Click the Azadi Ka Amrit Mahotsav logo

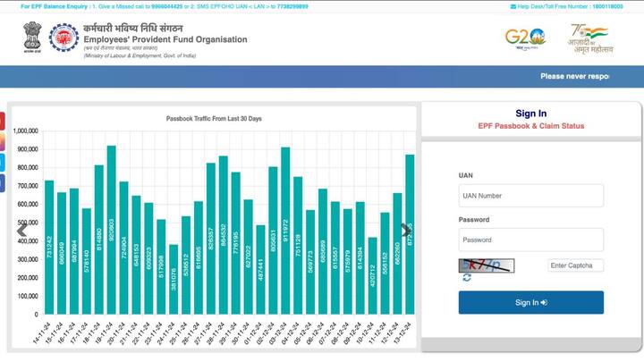(x=588, y=40)
